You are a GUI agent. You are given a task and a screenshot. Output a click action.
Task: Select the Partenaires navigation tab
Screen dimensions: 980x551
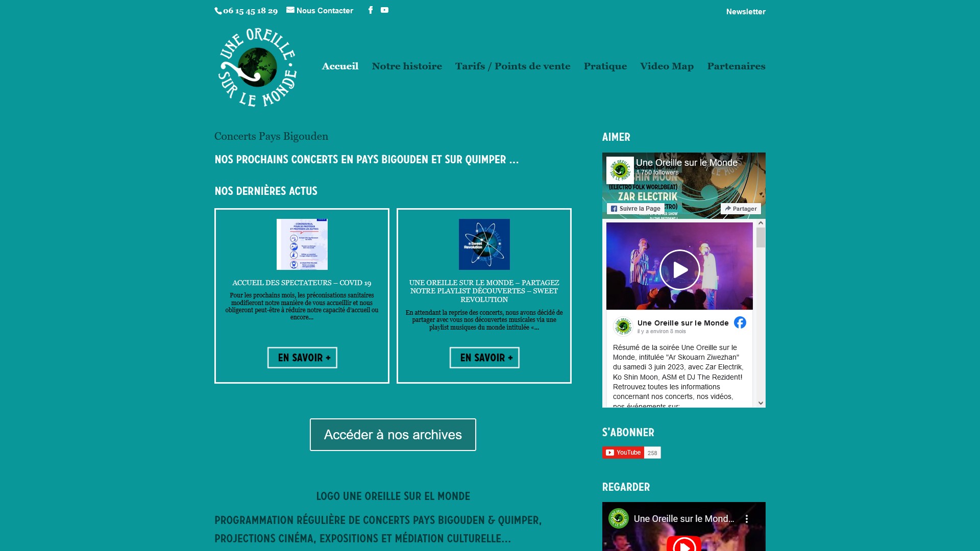coord(737,66)
